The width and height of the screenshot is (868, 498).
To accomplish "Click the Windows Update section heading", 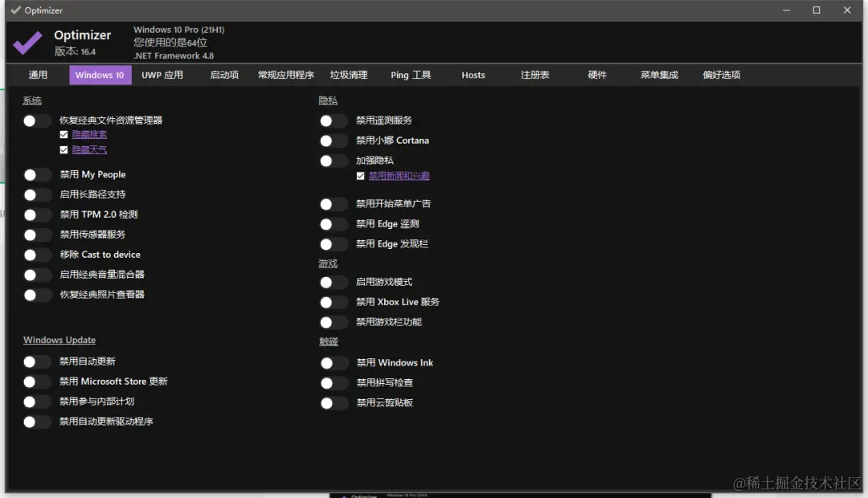I will click(x=59, y=340).
